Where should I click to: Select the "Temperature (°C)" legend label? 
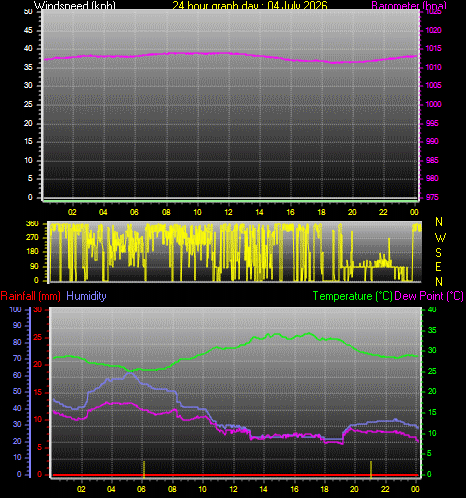coord(352,296)
